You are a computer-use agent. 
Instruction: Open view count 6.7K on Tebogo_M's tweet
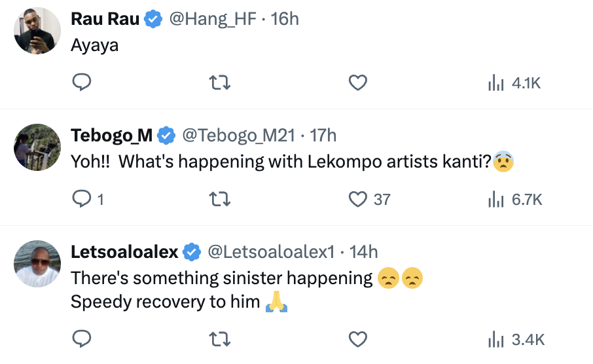click(514, 200)
